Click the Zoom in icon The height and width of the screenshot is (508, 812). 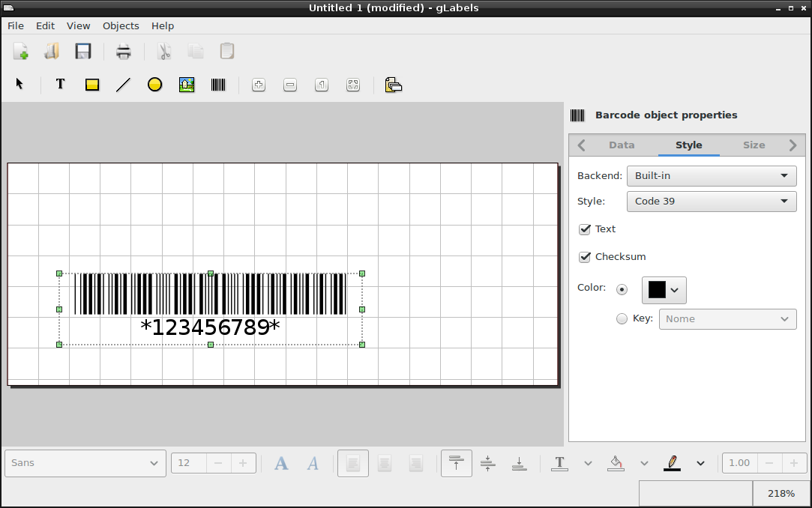pyautogui.click(x=259, y=85)
